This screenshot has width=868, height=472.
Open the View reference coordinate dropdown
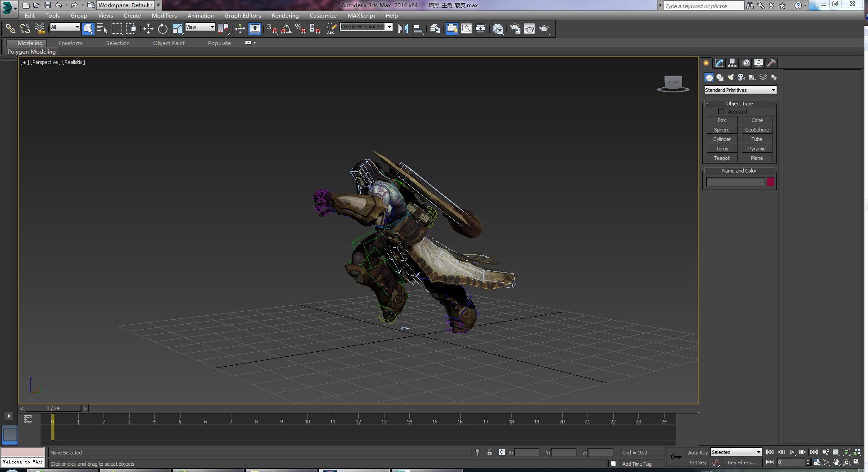(200, 27)
